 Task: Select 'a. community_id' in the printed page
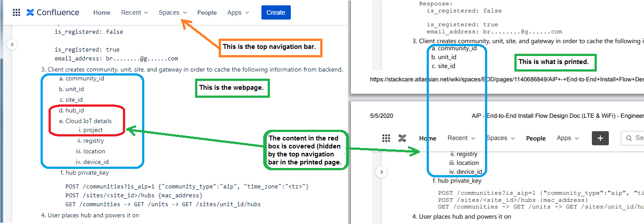tap(454, 48)
